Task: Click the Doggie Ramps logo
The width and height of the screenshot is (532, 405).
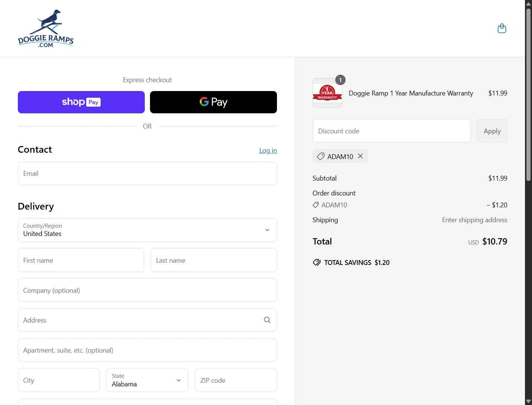Action: click(46, 29)
